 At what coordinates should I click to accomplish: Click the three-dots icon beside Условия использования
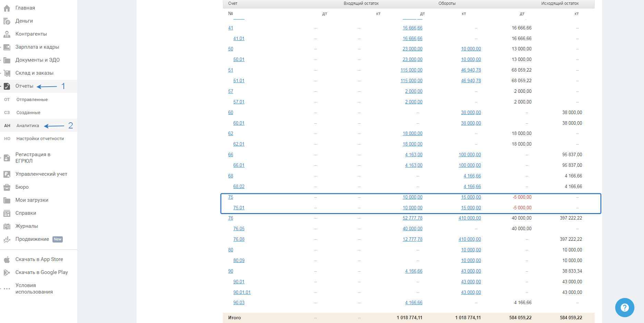7,289
